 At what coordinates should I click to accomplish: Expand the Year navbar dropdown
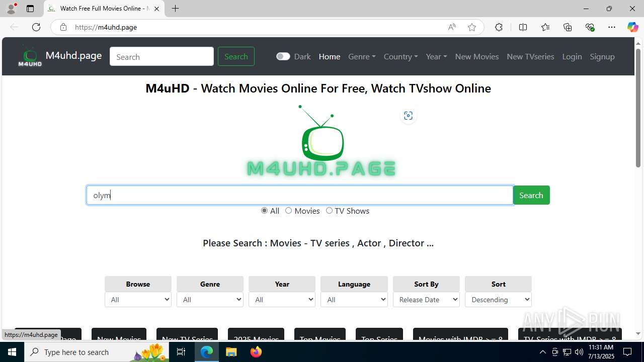tap(436, 56)
